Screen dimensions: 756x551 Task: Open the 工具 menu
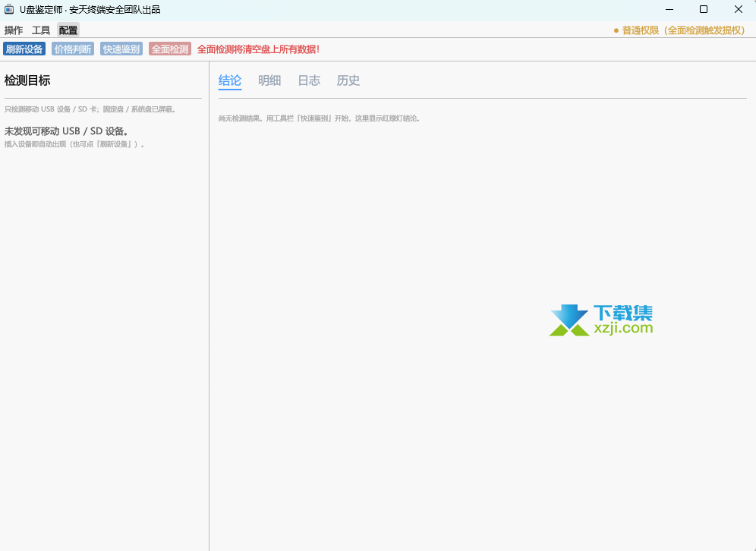(x=41, y=30)
